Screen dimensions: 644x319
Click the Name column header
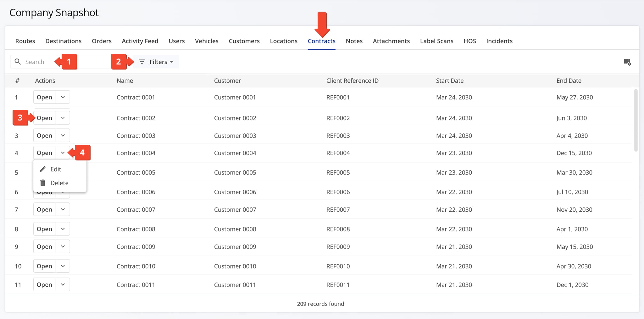click(x=125, y=81)
